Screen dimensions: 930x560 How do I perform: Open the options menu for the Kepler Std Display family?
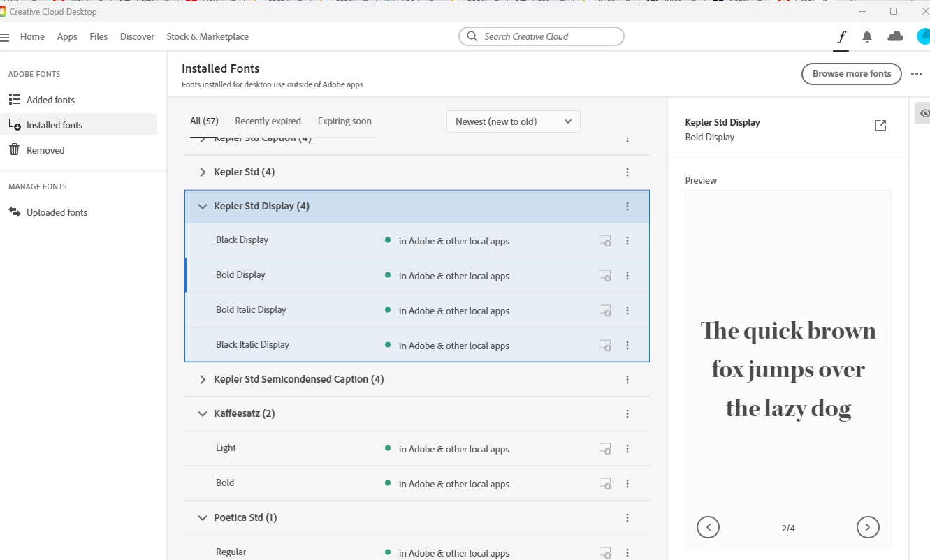pos(627,207)
